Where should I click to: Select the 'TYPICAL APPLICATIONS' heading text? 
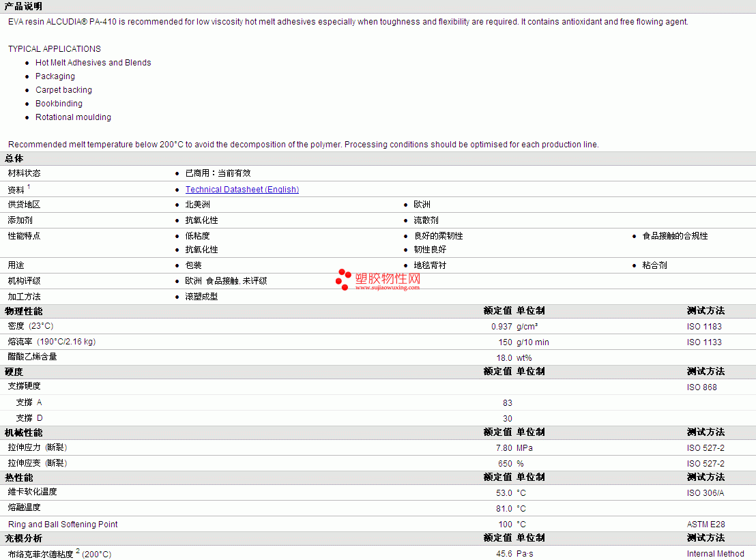coord(55,49)
